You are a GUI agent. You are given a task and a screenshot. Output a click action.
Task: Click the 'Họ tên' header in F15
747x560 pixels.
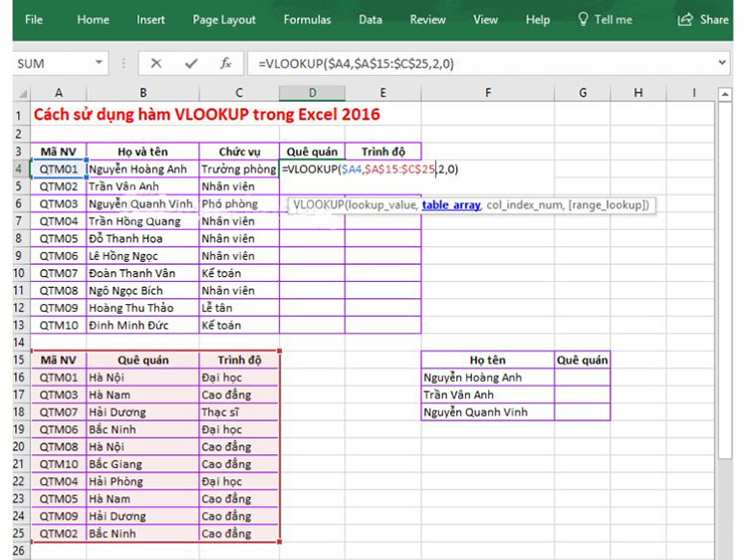pyautogui.click(x=488, y=360)
